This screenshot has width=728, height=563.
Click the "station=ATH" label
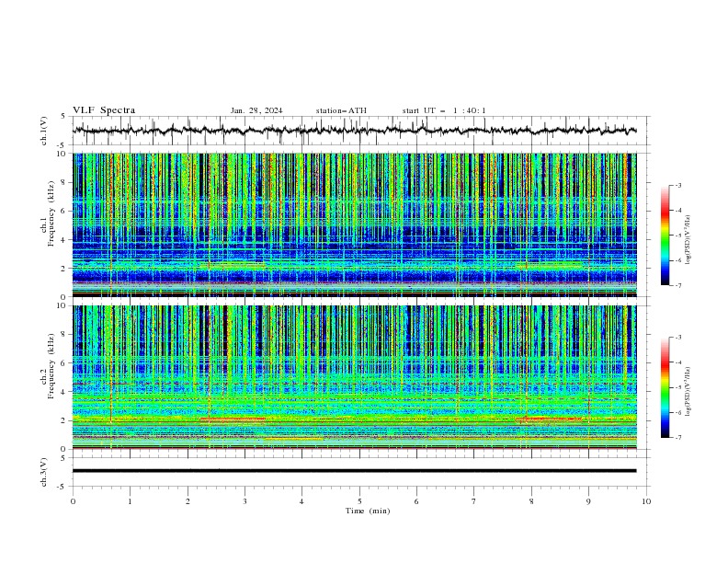[341, 110]
